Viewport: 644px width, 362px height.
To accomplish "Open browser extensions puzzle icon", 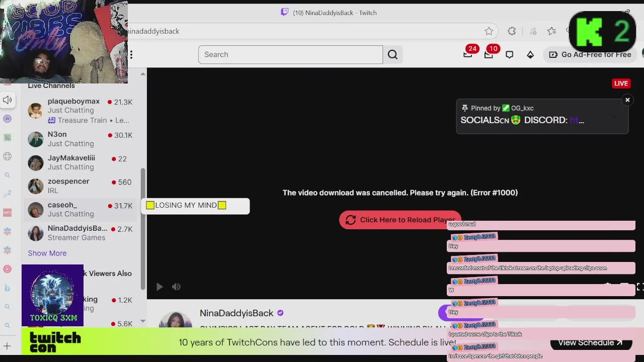I will (x=512, y=31).
